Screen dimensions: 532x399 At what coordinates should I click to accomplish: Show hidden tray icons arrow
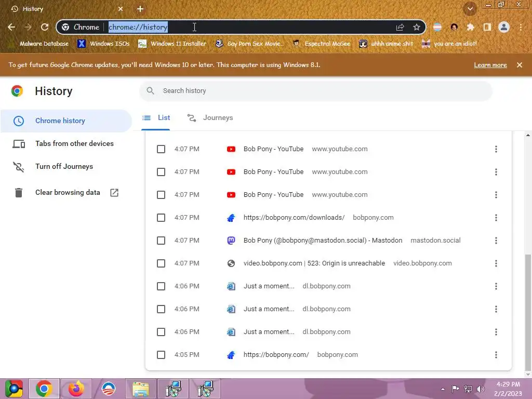[443, 389]
